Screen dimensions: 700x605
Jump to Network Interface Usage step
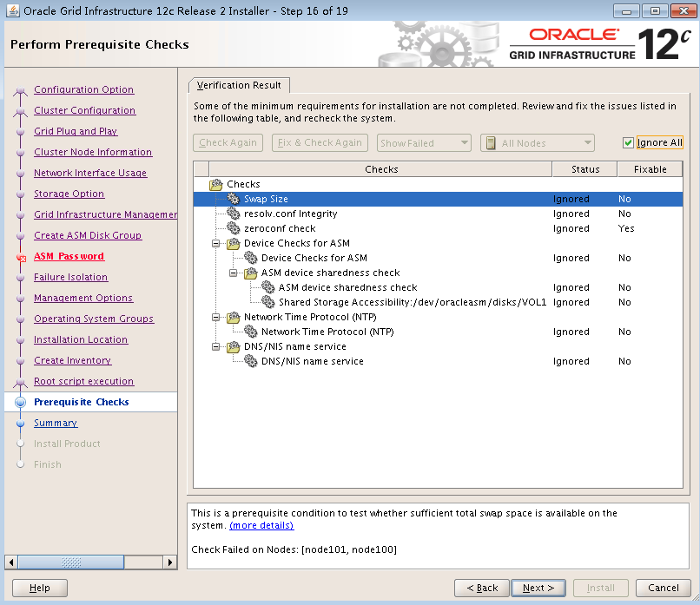click(x=90, y=173)
